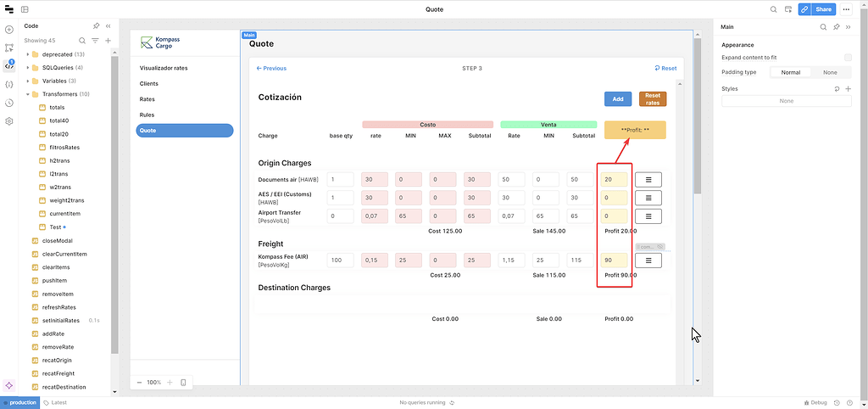Zoom in canvas with plus icon
868x409 pixels.
[x=170, y=383]
